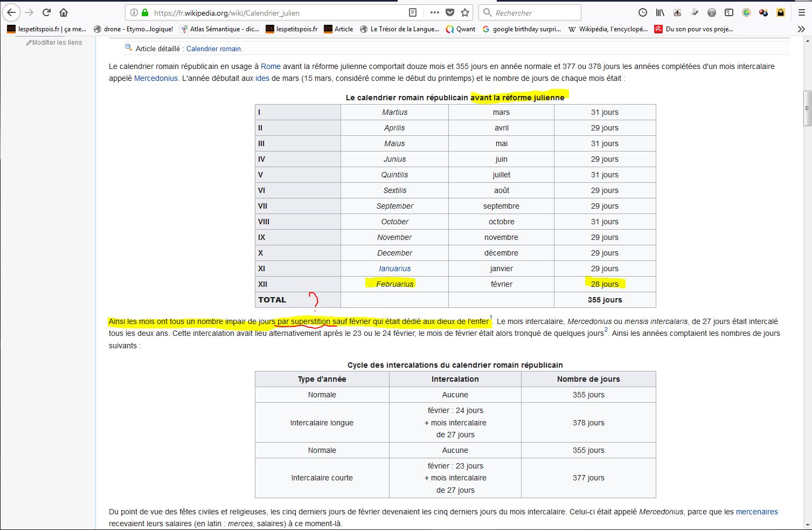Viewport: 812px width, 530px height.
Task: Show more bookmarks with double chevron
Action: pyautogui.click(x=801, y=29)
